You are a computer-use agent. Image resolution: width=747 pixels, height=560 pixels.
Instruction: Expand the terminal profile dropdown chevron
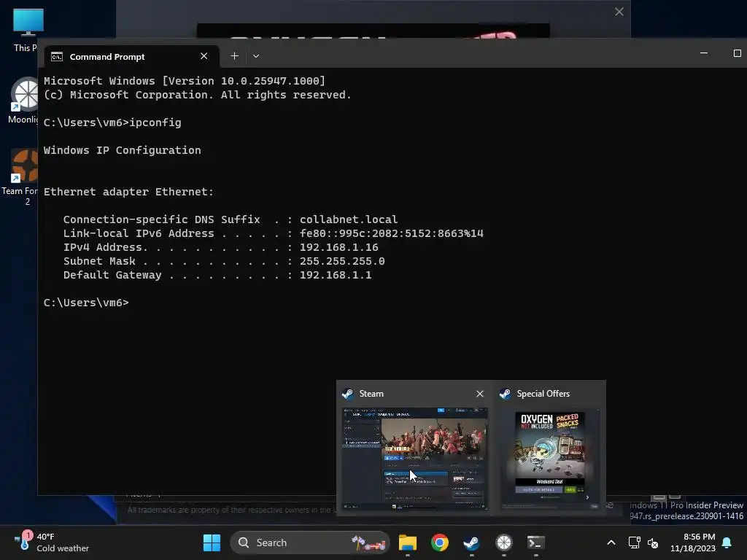tap(256, 56)
